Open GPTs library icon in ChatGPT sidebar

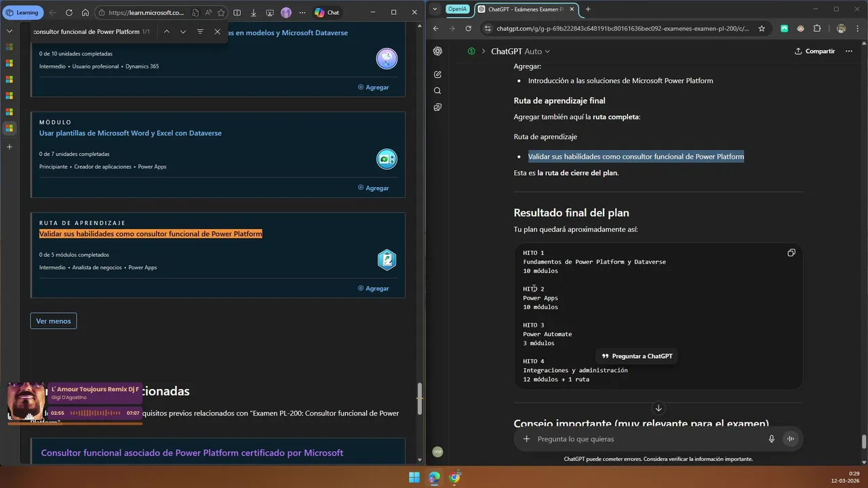pos(437,107)
